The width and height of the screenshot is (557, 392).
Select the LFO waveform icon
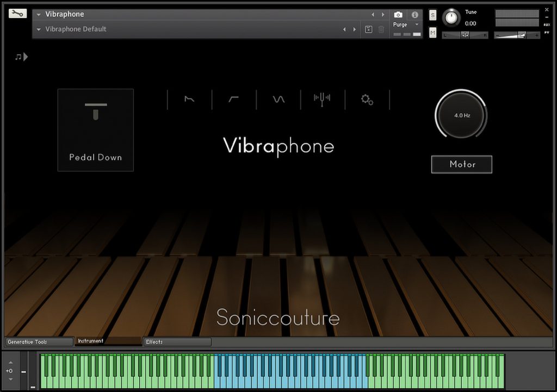click(x=277, y=99)
